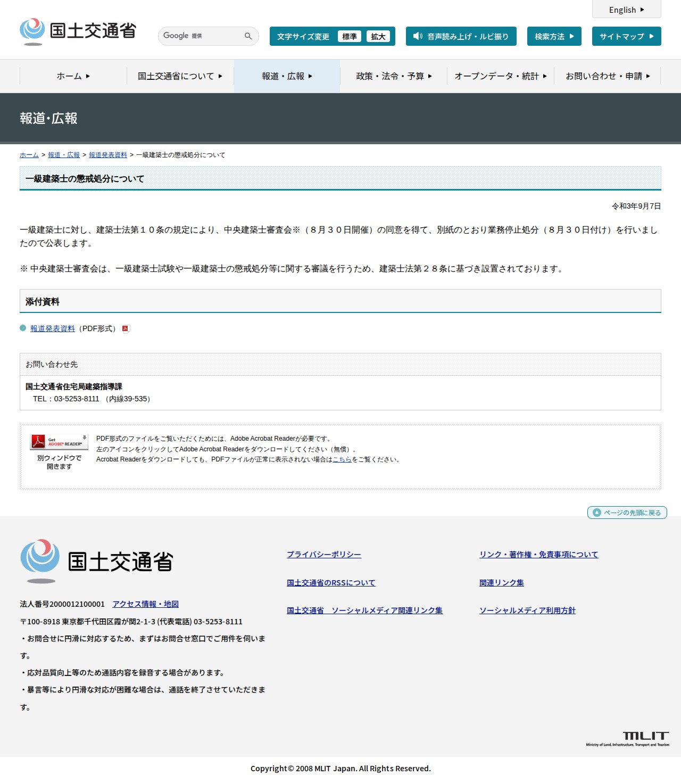681x784 pixels.
Task: Expand 報道・広報 menu
Action: 287,76
